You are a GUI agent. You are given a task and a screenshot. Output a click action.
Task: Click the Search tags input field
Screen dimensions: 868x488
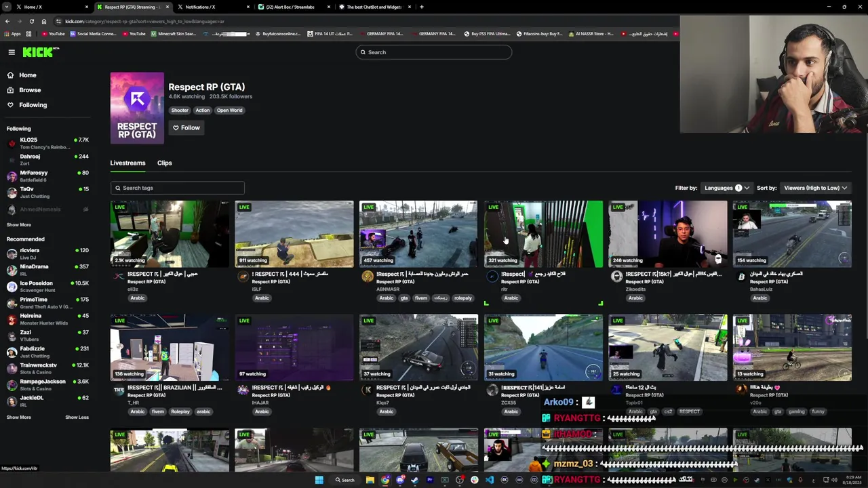point(177,188)
